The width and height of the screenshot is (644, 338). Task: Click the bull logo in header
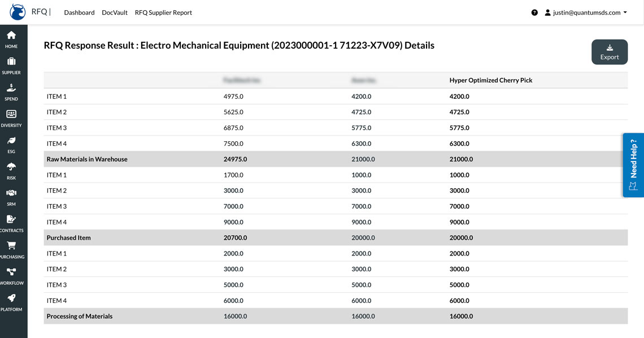pyautogui.click(x=18, y=12)
